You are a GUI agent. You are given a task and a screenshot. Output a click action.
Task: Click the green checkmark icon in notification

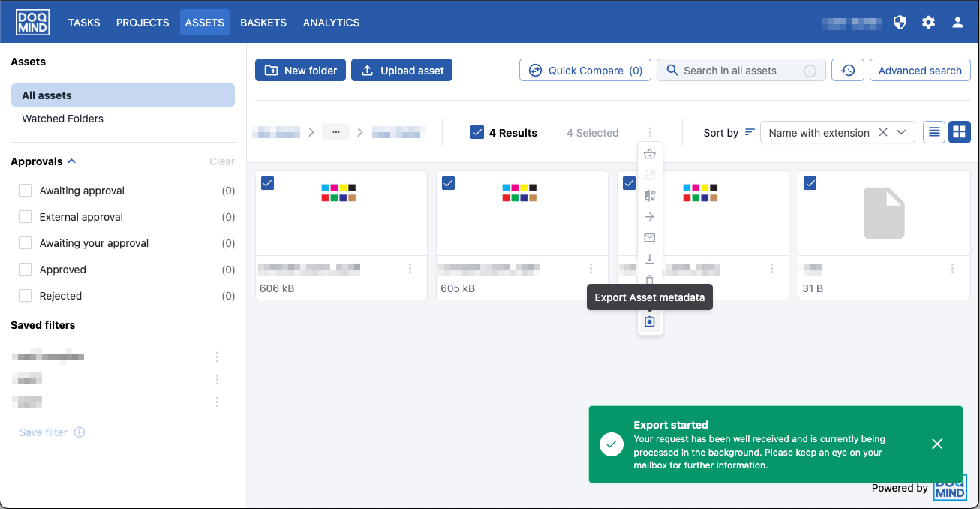pos(612,444)
